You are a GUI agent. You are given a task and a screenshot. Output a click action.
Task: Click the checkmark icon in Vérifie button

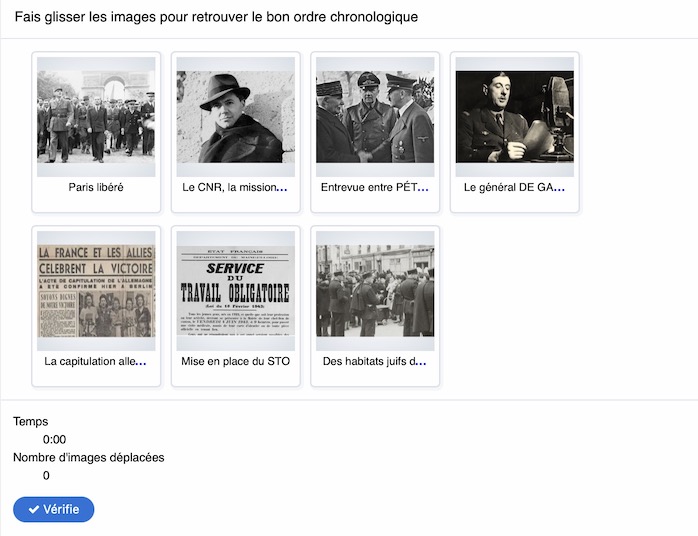[34, 510]
